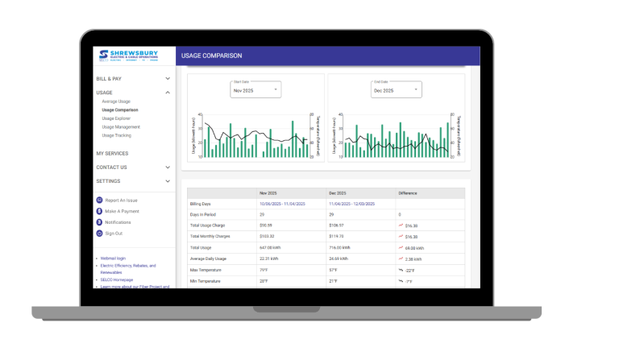619x364 pixels.
Task: Click the Make A Payment icon
Action: pos(100,211)
